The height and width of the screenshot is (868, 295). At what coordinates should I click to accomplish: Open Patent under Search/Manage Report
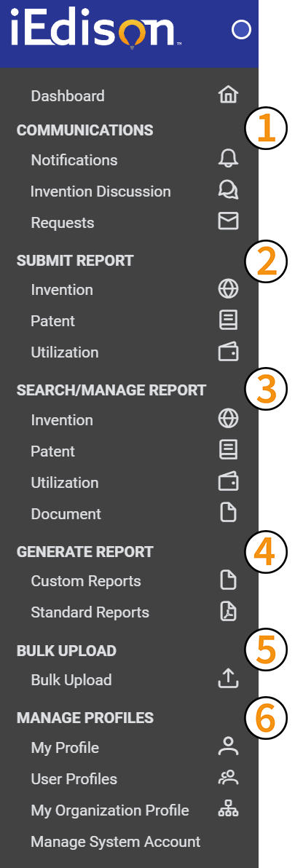tap(52, 451)
